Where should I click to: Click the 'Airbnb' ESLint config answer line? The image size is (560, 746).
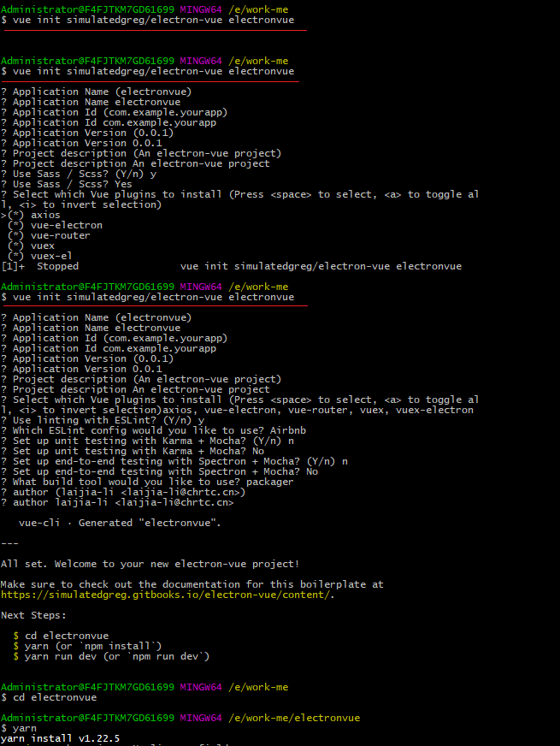click(154, 430)
